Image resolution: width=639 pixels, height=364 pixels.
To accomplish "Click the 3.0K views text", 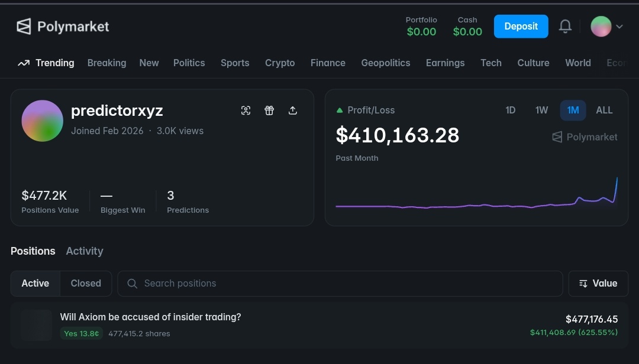I will click(180, 131).
